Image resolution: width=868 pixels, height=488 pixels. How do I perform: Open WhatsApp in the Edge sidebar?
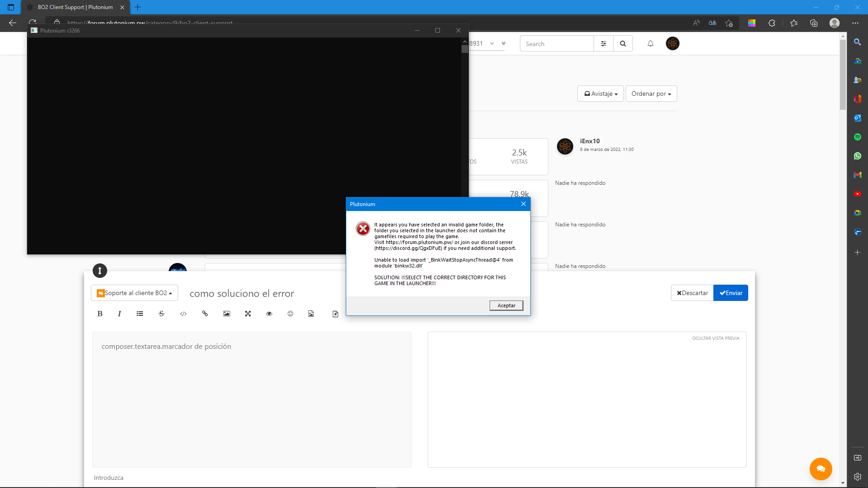coord(857,156)
